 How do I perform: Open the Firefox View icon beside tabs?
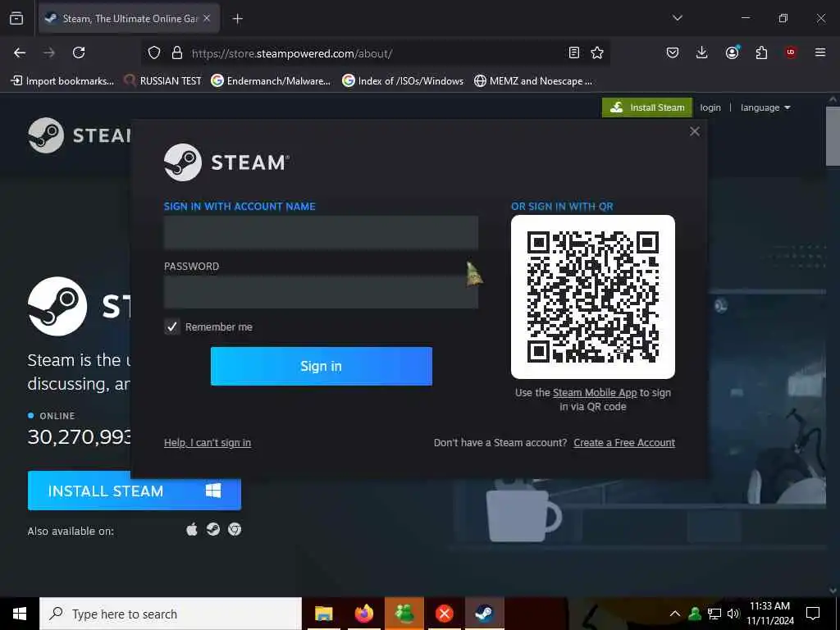16,18
